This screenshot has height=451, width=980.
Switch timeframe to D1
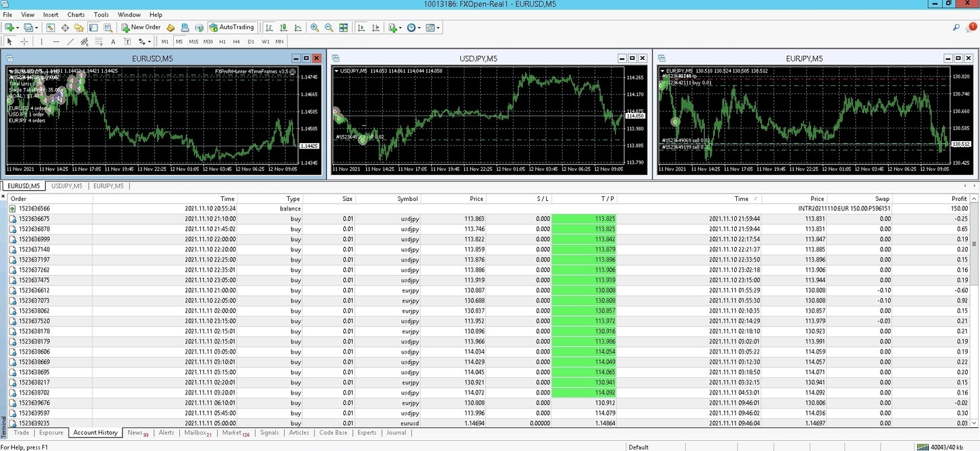tap(251, 42)
